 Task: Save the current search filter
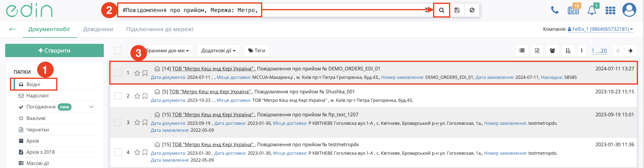[x=457, y=10]
